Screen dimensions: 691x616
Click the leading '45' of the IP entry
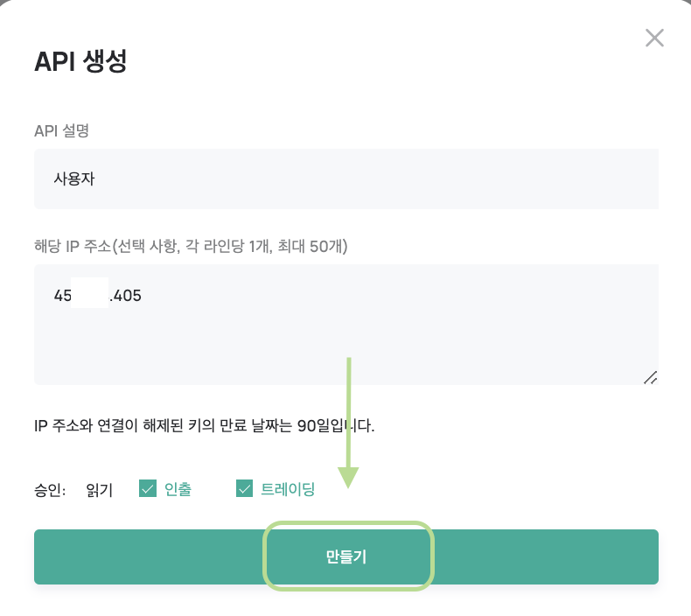click(63, 296)
